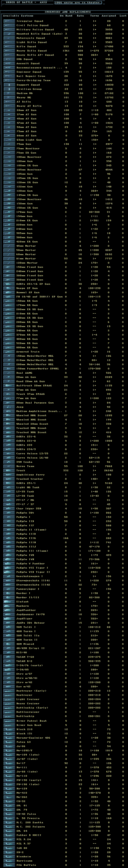Click '1066 units are in theater.' status text
The height and width of the screenshot is (868, 128).
tap(78, 3)
